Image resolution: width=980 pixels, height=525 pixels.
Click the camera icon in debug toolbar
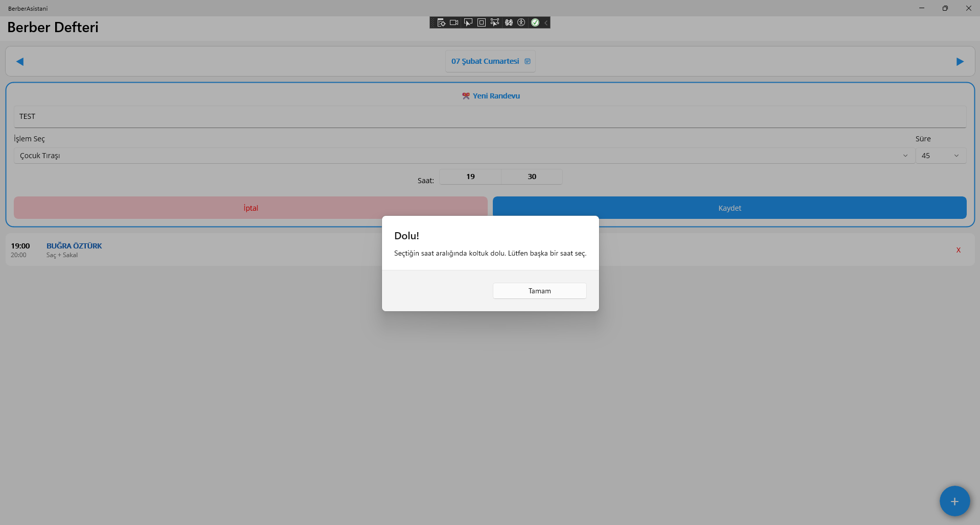pyautogui.click(x=454, y=22)
